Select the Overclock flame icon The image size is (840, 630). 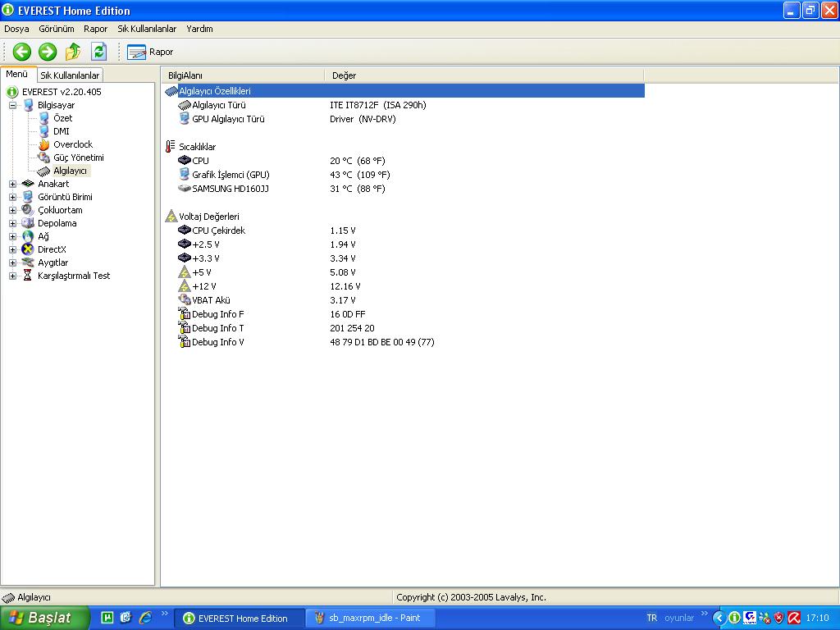coord(44,144)
